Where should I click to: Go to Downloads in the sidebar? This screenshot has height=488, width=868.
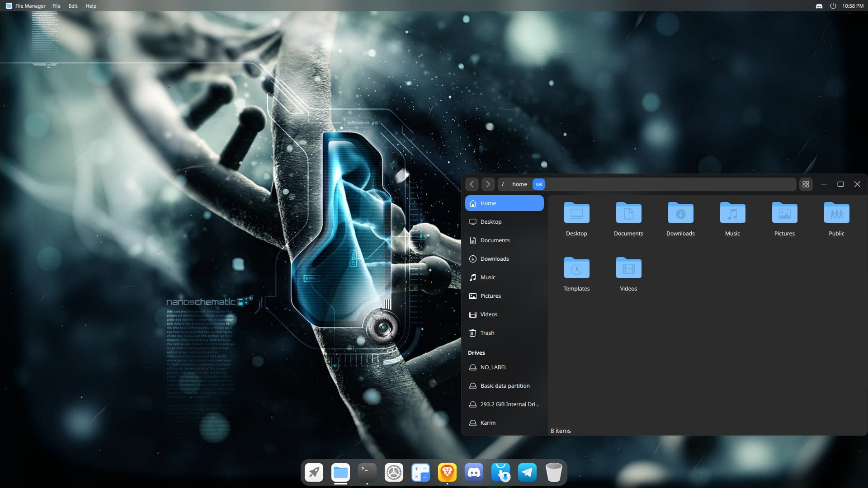(x=504, y=259)
